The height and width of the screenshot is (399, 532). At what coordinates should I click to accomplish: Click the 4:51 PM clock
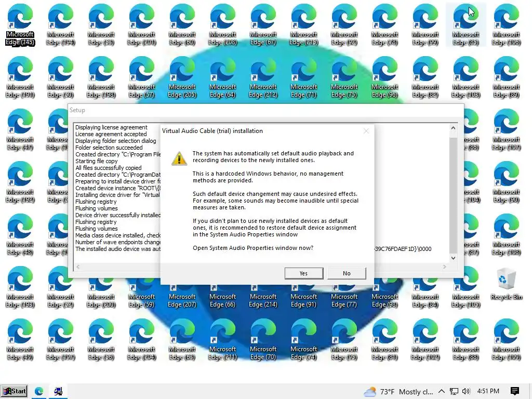coord(488,391)
